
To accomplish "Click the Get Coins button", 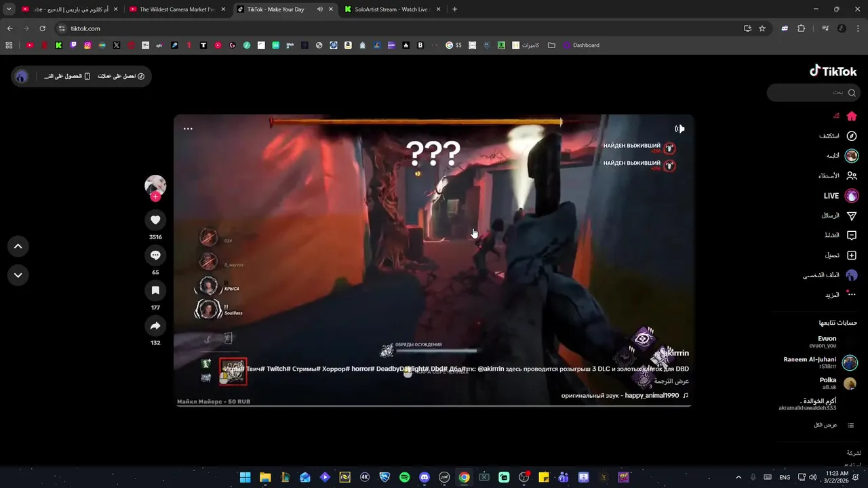I will pyautogui.click(x=121, y=76).
